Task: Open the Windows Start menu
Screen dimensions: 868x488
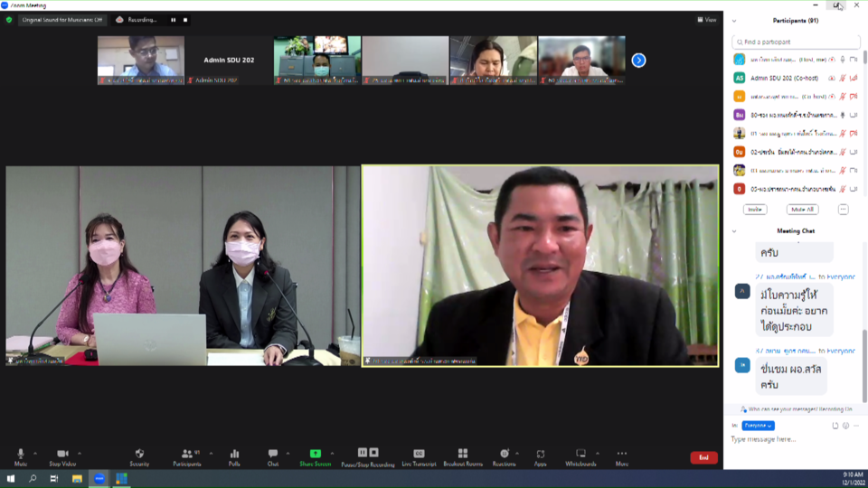Action: click(x=11, y=479)
